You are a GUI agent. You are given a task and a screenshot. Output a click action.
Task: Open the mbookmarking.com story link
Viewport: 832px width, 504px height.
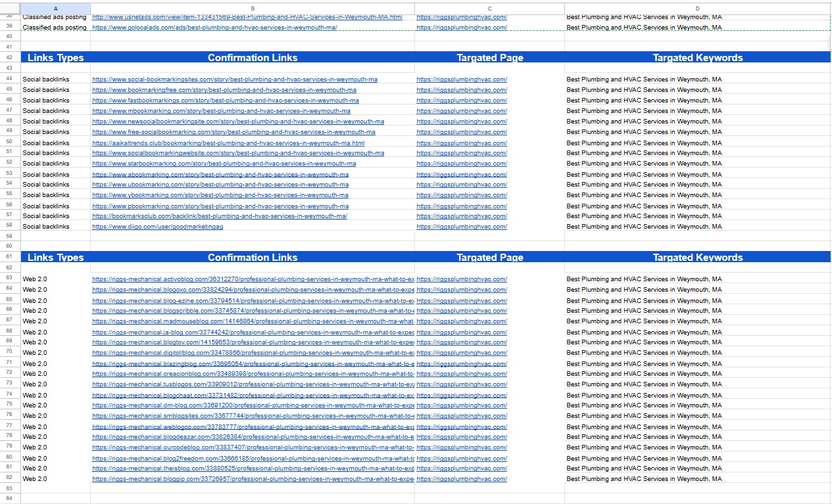221,111
